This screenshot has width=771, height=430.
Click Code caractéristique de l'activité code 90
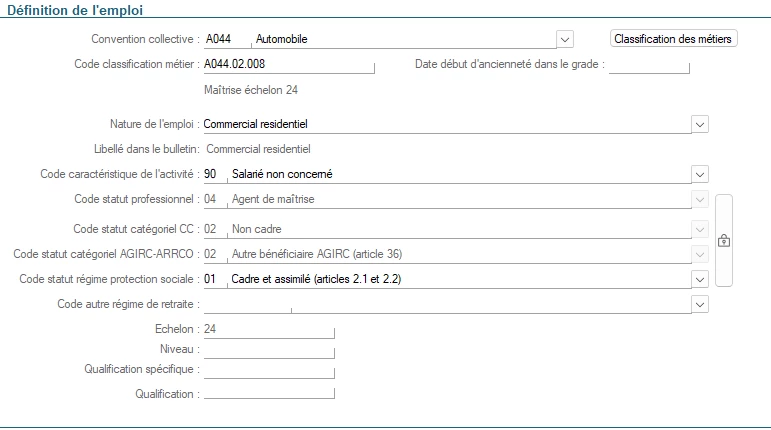[x=214, y=174]
